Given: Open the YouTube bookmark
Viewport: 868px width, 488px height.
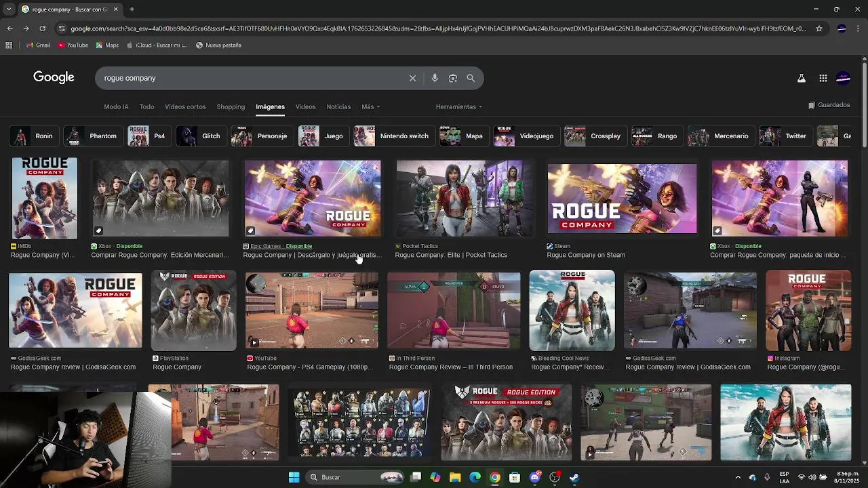Looking at the screenshot, I should click(x=73, y=45).
